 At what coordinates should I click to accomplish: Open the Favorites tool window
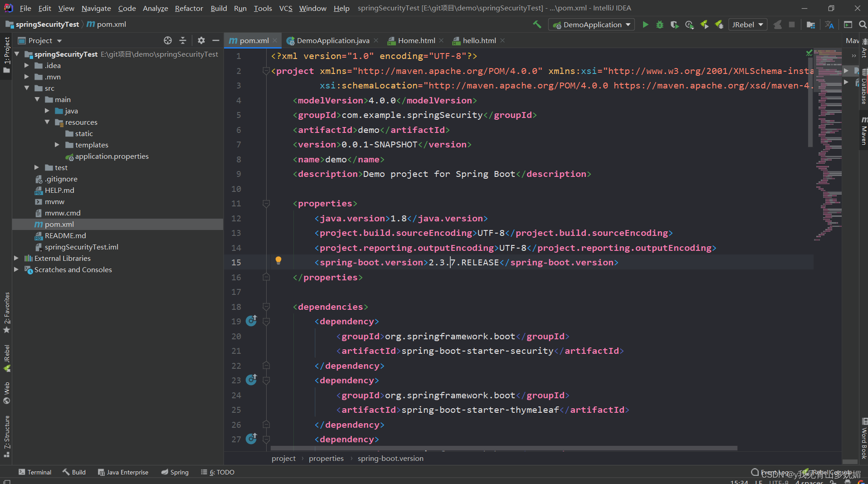coord(7,312)
